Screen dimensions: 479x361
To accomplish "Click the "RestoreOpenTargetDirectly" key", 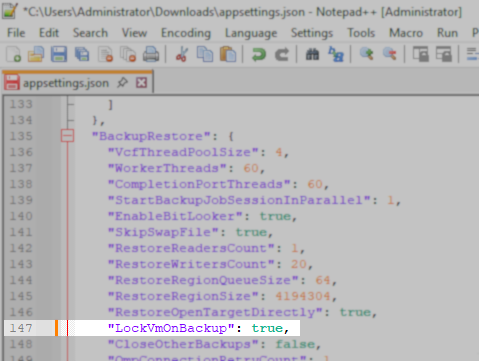I will tap(215, 312).
